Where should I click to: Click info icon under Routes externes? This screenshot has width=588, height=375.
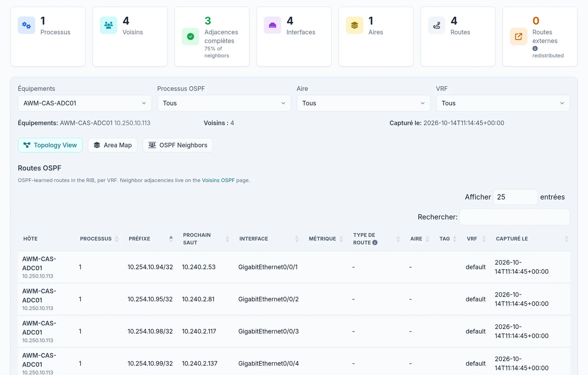pyautogui.click(x=535, y=48)
